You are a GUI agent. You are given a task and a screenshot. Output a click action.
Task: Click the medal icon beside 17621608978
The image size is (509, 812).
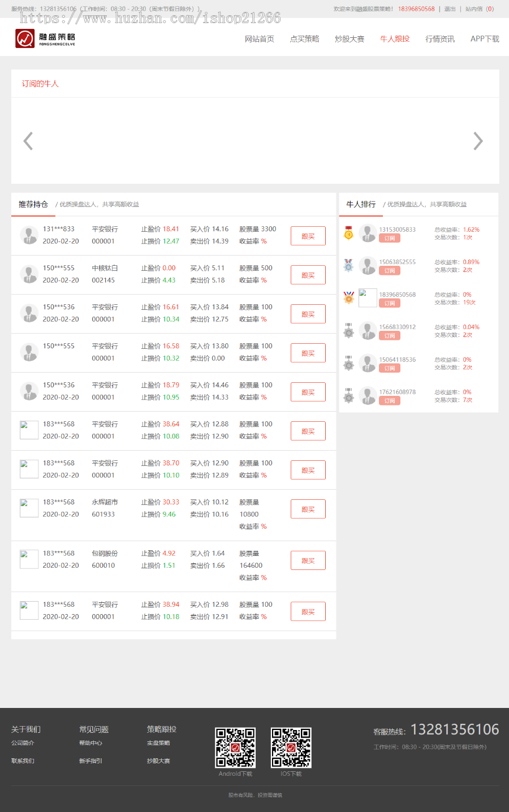(x=348, y=395)
